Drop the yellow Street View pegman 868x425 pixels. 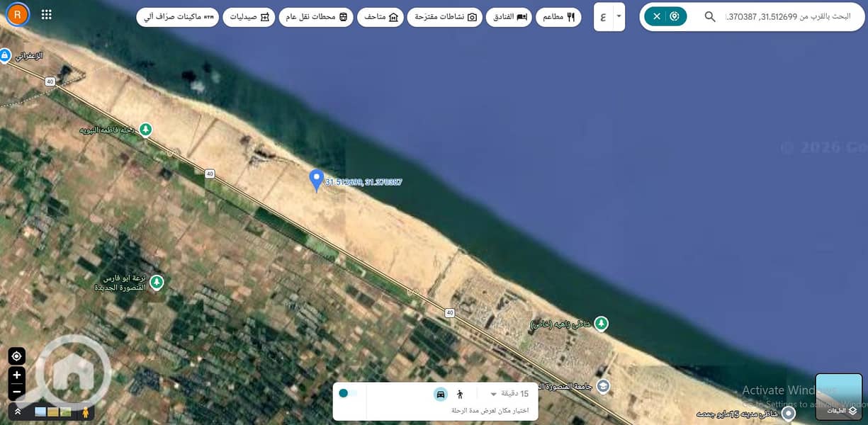pyautogui.click(x=86, y=412)
